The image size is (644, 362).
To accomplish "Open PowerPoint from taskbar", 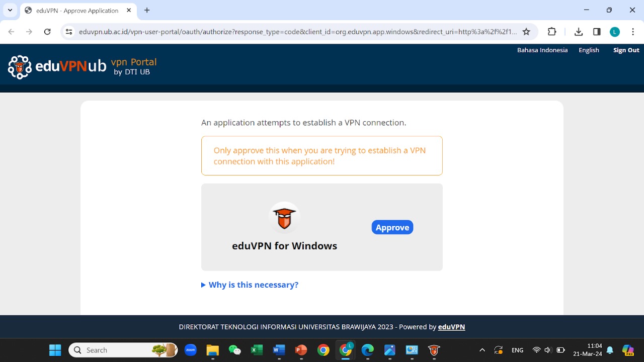I will click(x=301, y=350).
